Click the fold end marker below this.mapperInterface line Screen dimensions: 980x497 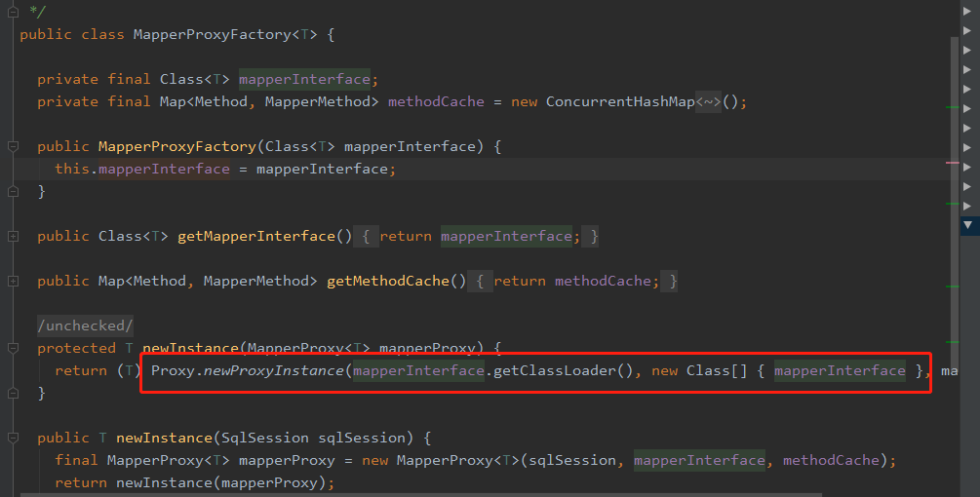click(x=13, y=192)
